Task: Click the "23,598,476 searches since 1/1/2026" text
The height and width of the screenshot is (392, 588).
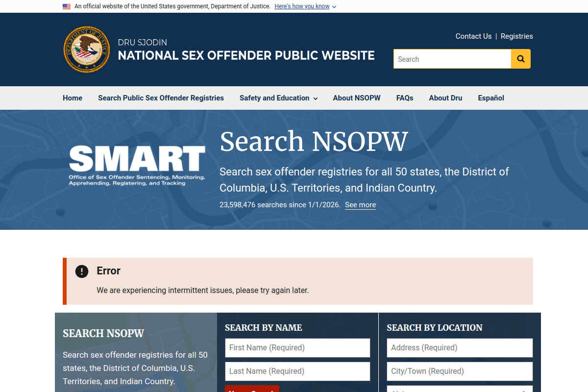Action: coord(280,205)
